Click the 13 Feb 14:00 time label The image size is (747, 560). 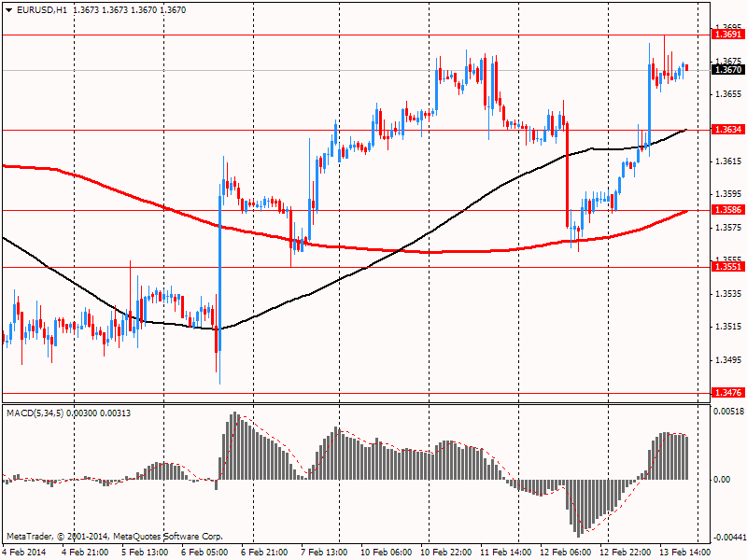click(x=685, y=553)
